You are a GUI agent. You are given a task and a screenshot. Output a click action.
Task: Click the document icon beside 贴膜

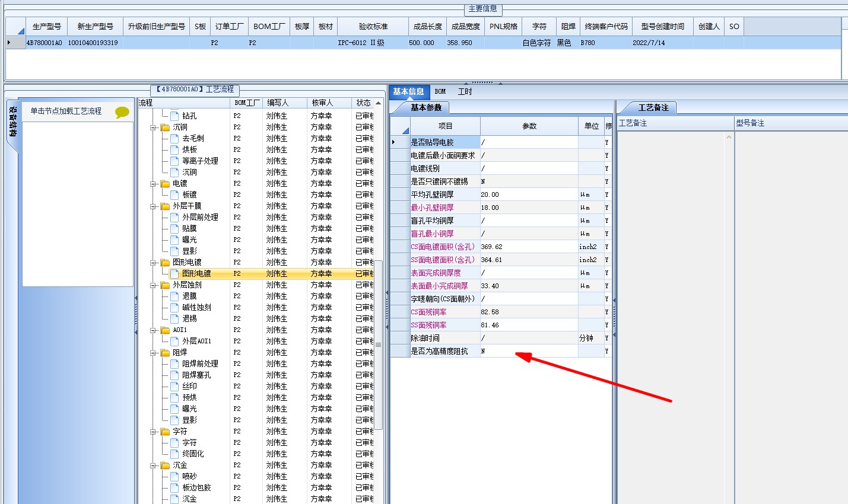pos(174,228)
